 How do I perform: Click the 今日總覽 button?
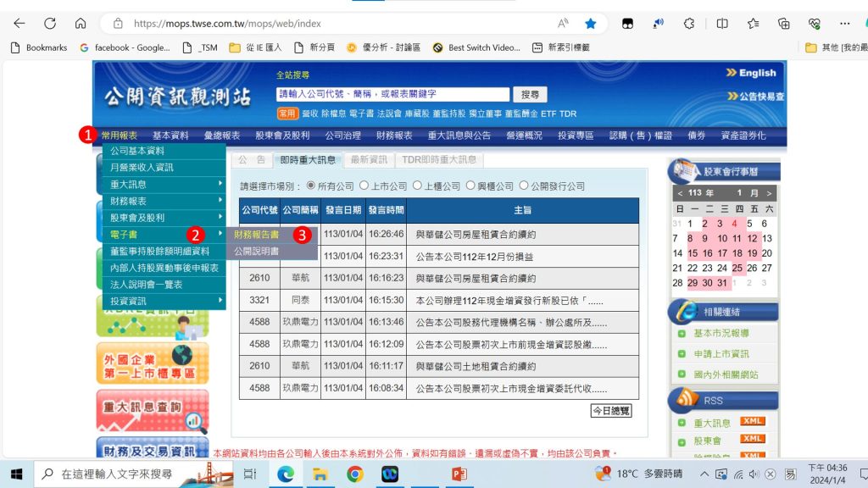coord(611,411)
